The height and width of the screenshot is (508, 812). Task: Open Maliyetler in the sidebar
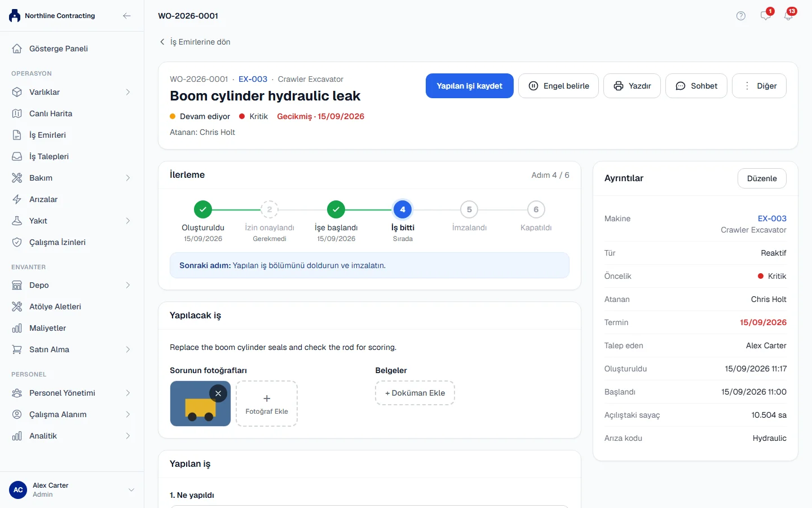pos(72,328)
